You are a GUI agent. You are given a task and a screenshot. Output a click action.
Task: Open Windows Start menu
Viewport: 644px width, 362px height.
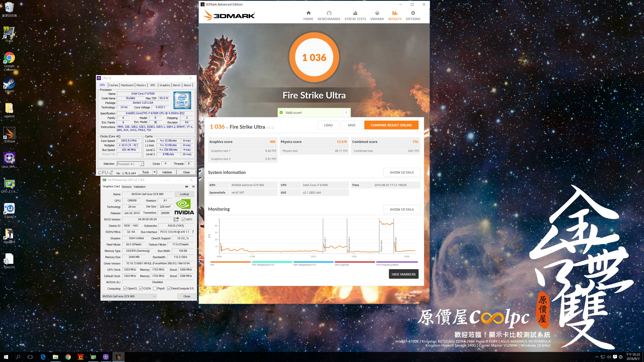[6, 357]
